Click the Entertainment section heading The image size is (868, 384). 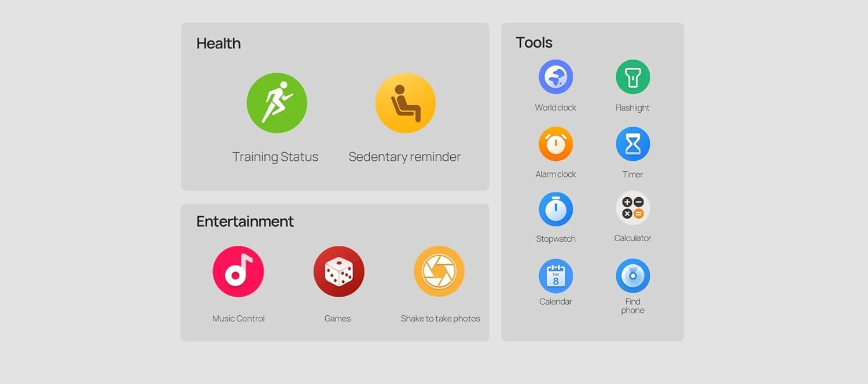point(245,221)
